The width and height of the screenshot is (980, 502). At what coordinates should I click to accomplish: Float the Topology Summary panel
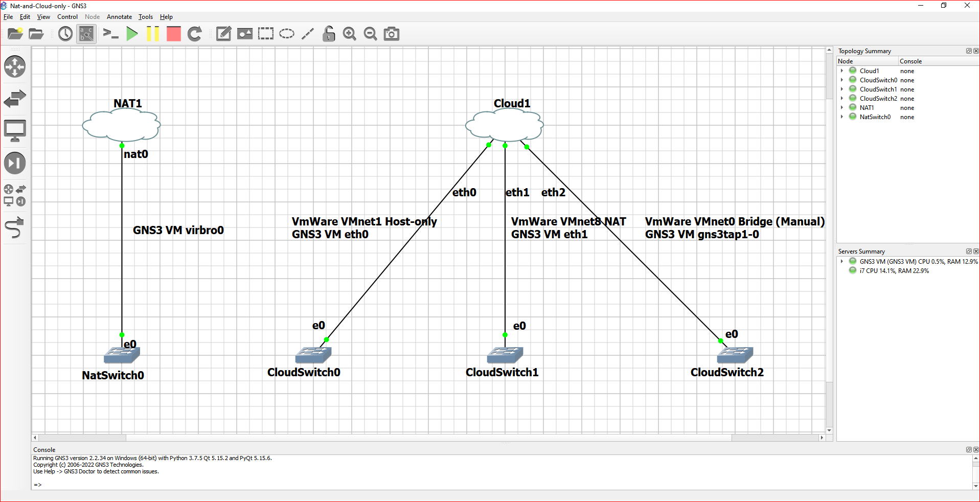(x=969, y=51)
